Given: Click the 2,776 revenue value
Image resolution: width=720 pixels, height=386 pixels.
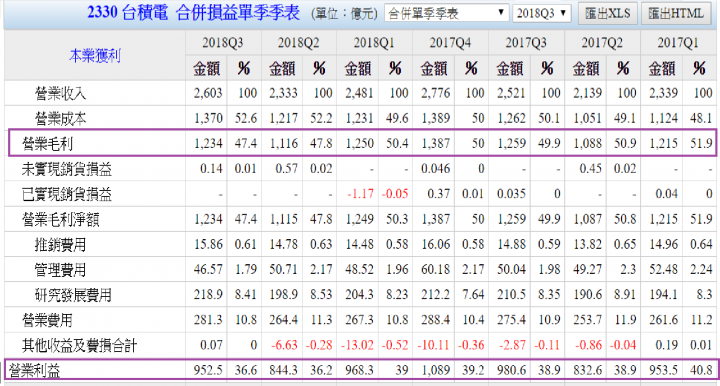Looking at the screenshot, I should coord(435,93).
